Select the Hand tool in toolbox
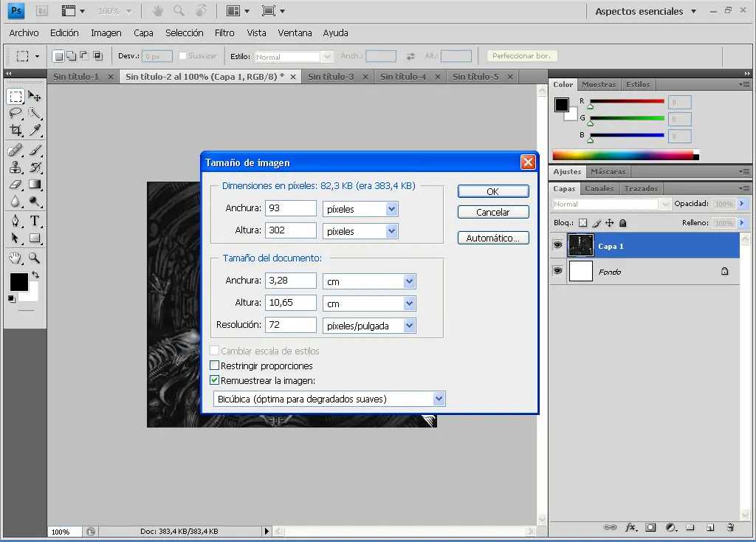The height and width of the screenshot is (542, 756). coord(16,258)
